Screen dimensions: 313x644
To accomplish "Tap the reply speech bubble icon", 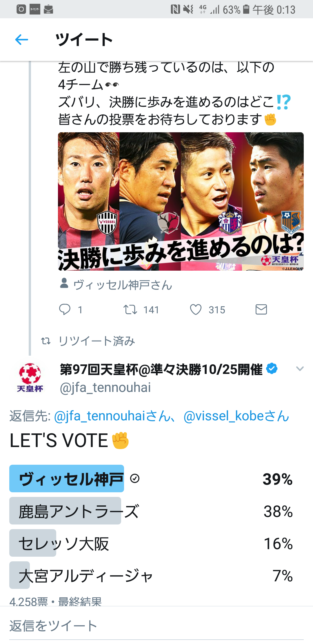I will pyautogui.click(x=65, y=310).
